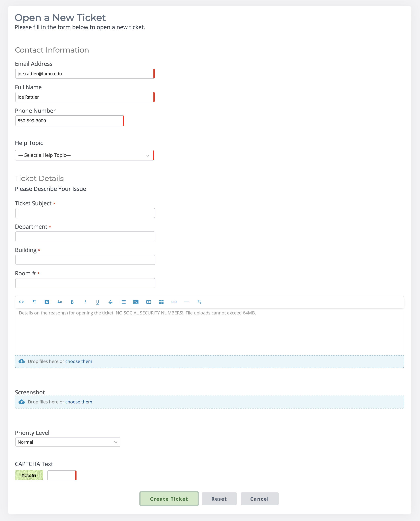Screen dimensions: 420x521
Task: Open the text color tool
Action: 47,302
